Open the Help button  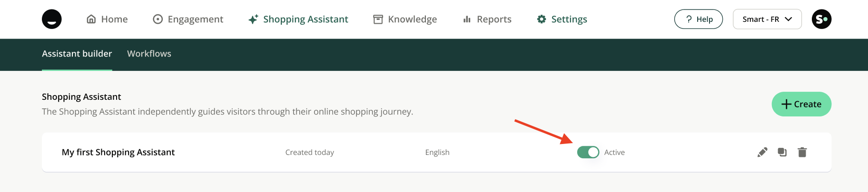tap(699, 19)
